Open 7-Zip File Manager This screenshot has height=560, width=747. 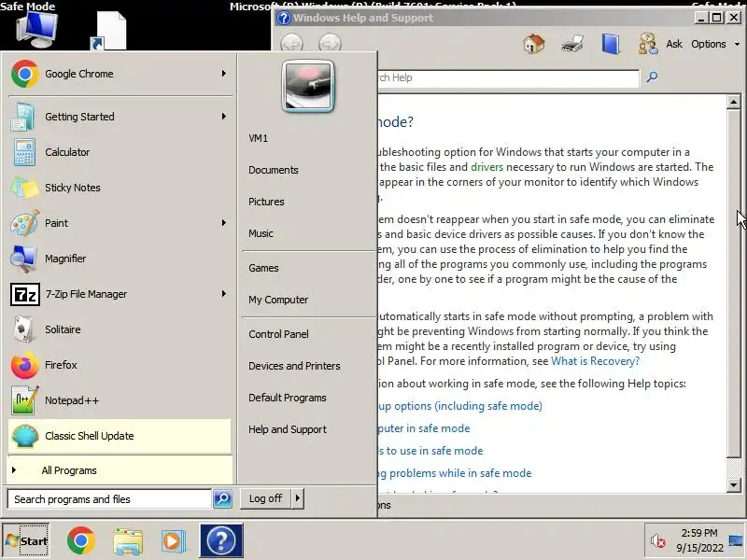120,294
